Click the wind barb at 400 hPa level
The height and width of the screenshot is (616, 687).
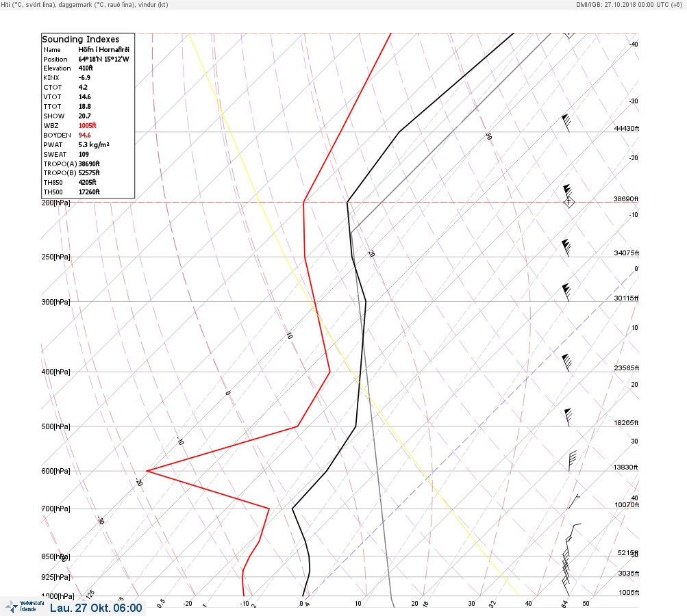566,363
